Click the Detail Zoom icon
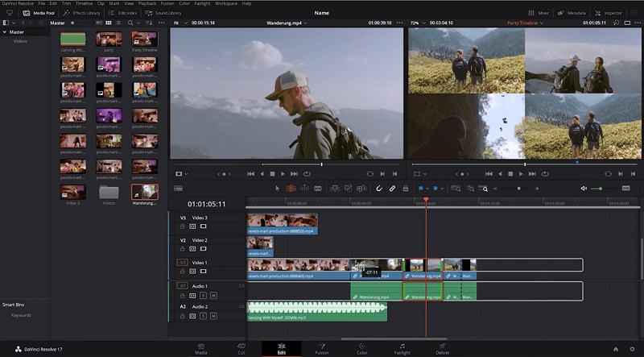644x357 pixels. click(470, 189)
